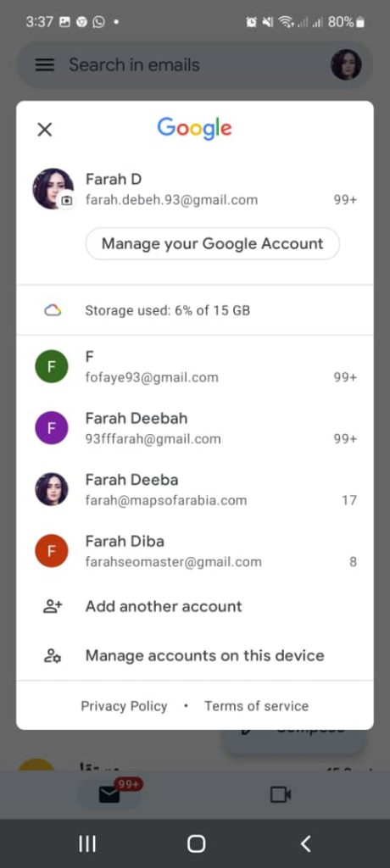390x868 pixels.
Task: Tap the alarm icon in status bar
Action: pyautogui.click(x=251, y=22)
